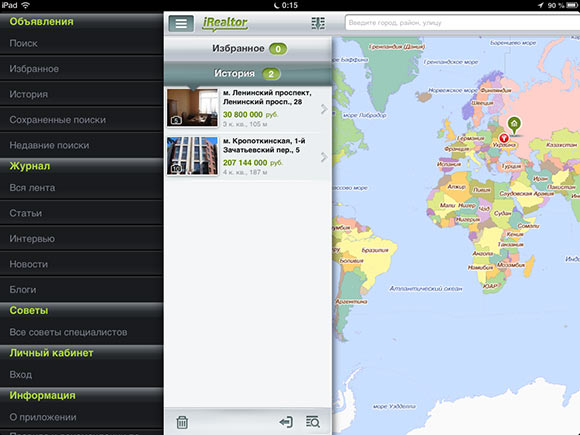Click the city, district, street search field
Viewport: 580px width, 435px height.
(x=462, y=23)
